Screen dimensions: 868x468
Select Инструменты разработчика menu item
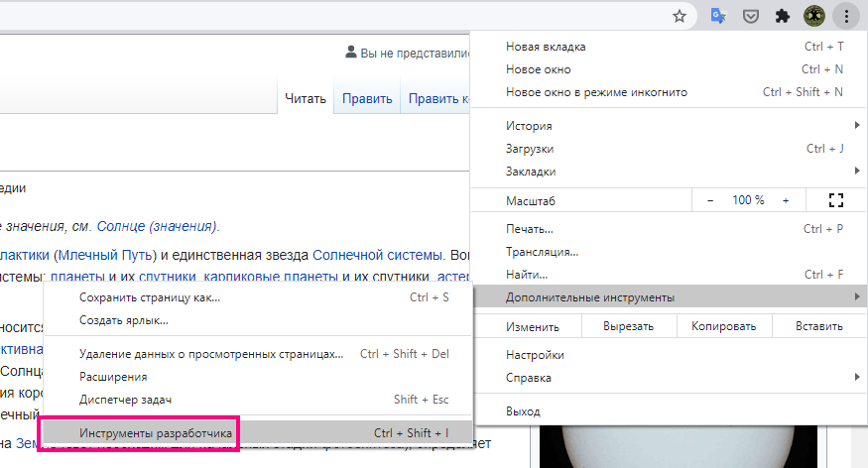pyautogui.click(x=156, y=434)
